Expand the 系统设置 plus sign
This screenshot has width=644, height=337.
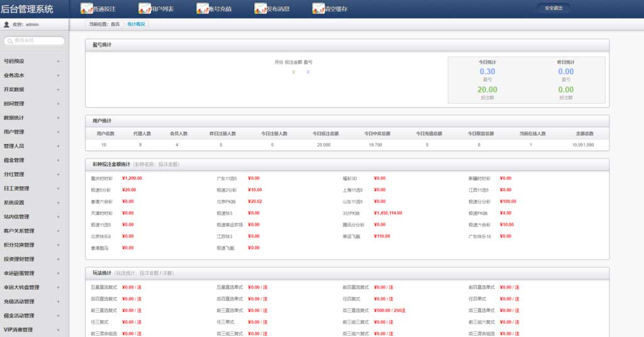pyautogui.click(x=58, y=203)
